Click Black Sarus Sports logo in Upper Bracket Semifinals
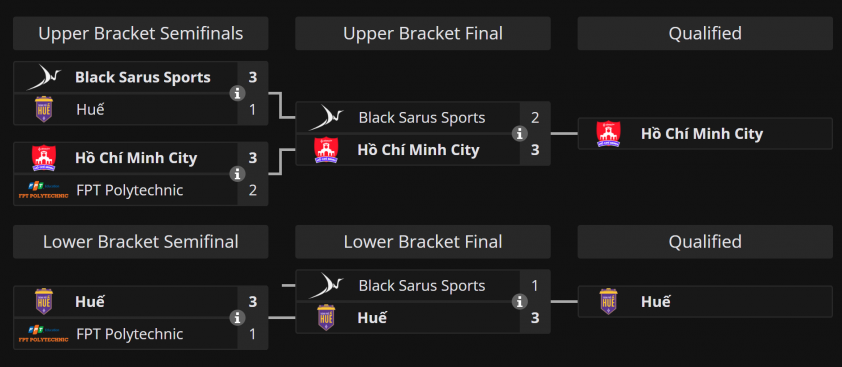Screen dimensions: 842x367 pos(43,77)
